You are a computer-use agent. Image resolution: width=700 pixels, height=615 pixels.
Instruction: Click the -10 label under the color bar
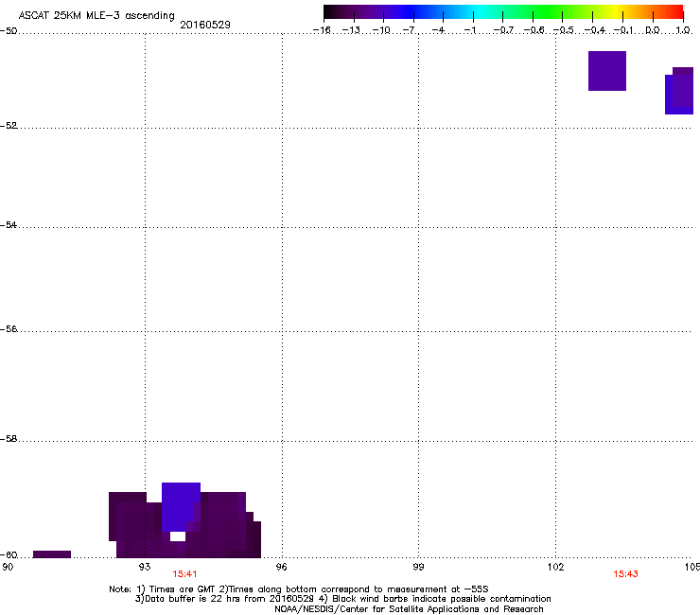pos(381,30)
